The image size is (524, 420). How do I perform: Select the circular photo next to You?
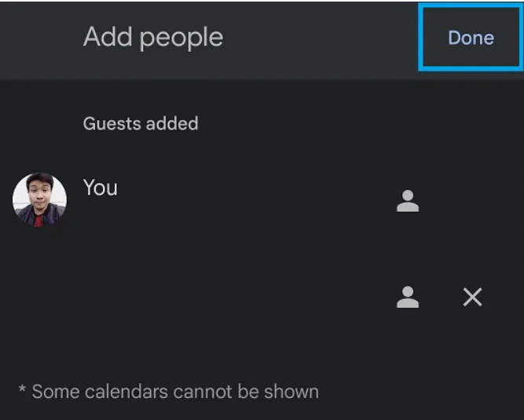pyautogui.click(x=40, y=200)
